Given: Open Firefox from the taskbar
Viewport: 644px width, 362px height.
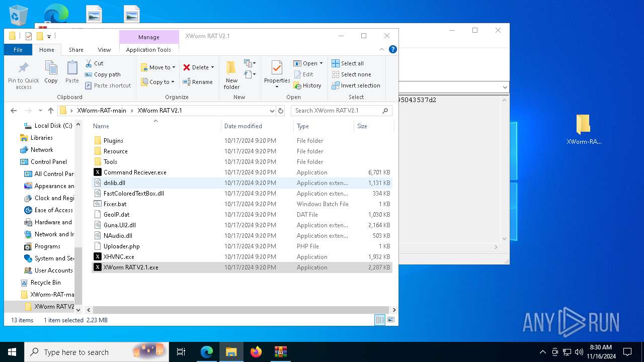Looking at the screenshot, I should 256,352.
